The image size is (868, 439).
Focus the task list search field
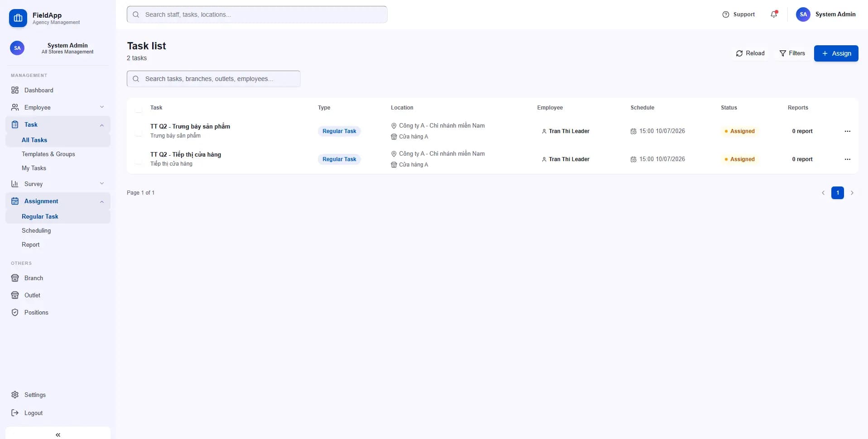coord(213,79)
